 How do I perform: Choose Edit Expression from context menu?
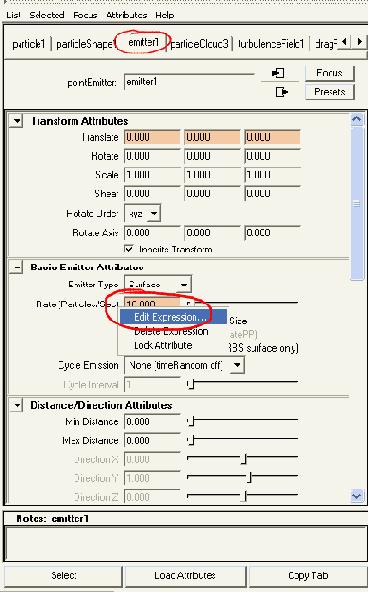tap(174, 317)
